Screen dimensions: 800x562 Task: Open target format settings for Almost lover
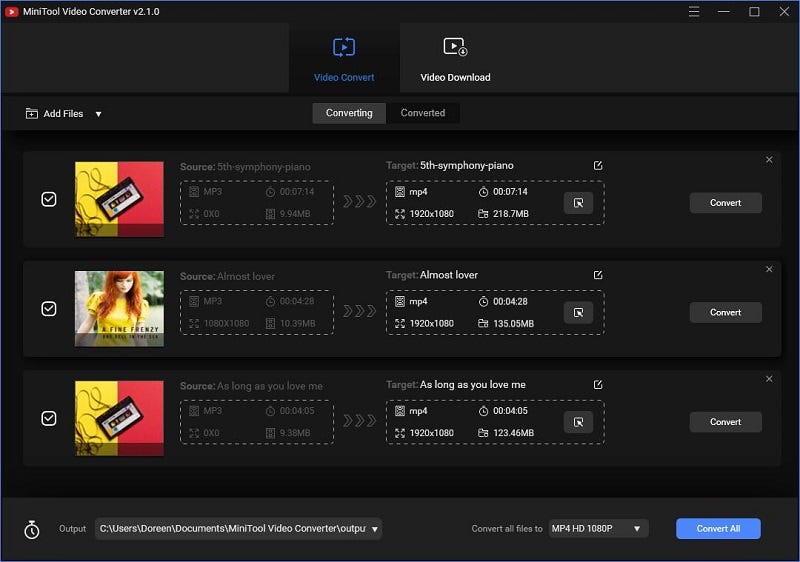click(578, 312)
